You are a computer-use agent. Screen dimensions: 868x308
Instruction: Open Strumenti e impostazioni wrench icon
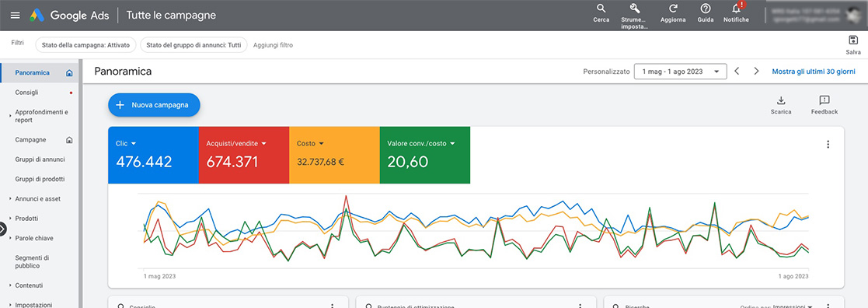(x=635, y=9)
